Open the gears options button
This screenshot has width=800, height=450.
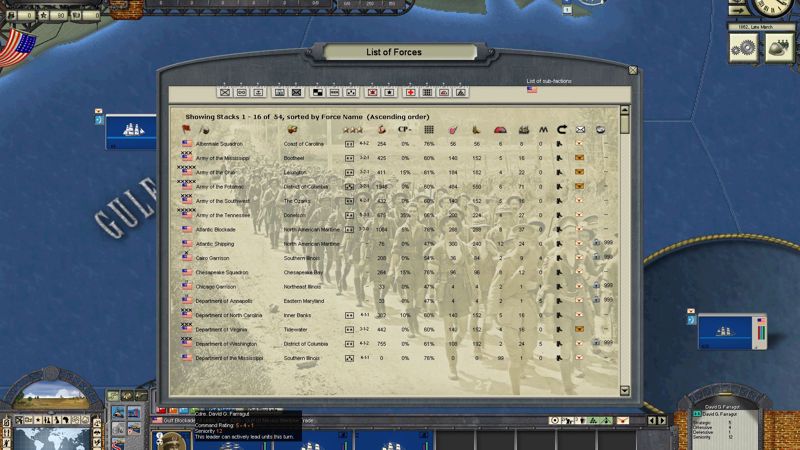743,48
